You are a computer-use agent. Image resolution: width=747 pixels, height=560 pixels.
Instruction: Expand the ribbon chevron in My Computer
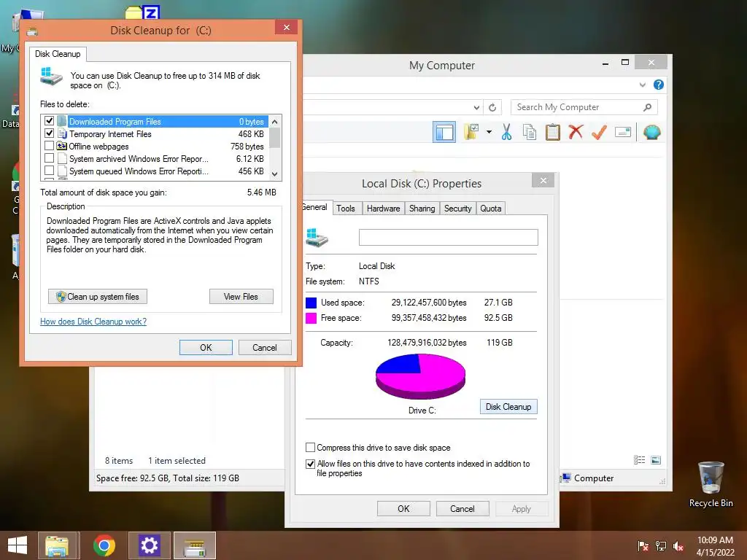point(642,85)
